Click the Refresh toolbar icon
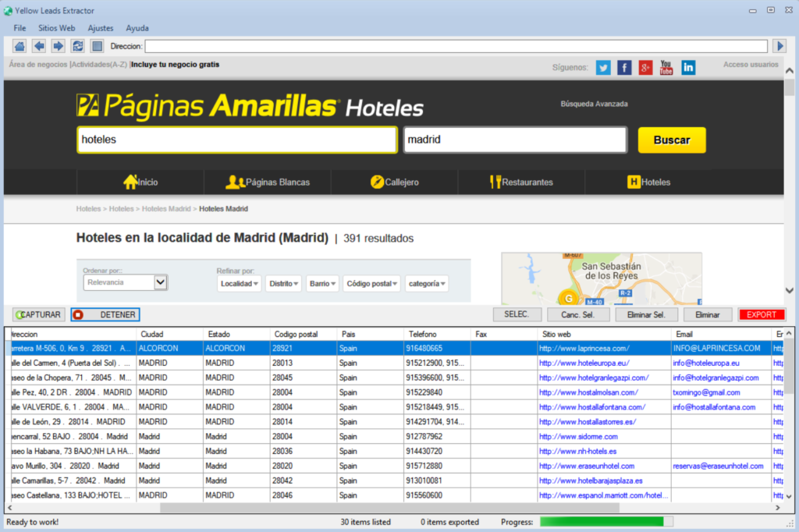 (77, 46)
